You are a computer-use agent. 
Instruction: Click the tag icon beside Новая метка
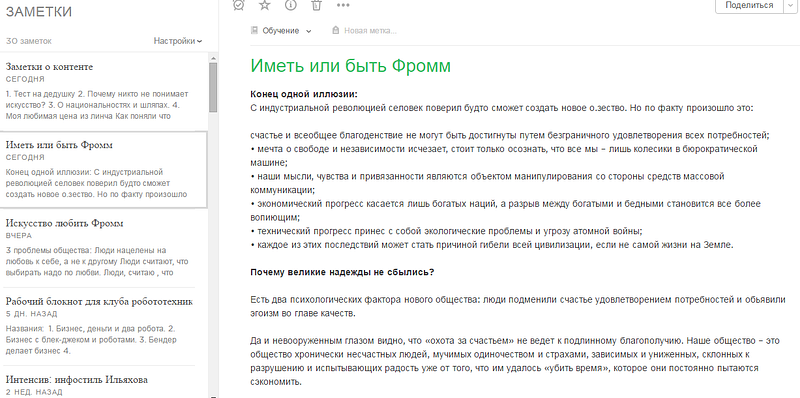(x=335, y=31)
